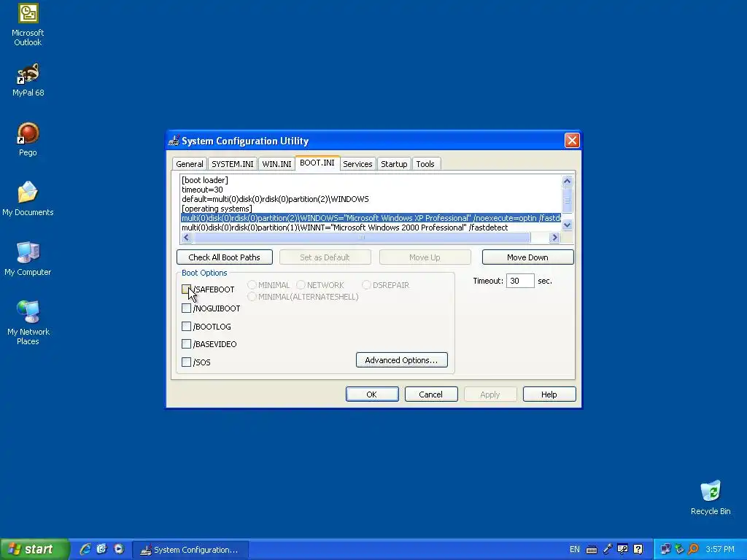The height and width of the screenshot is (560, 747).
Task: Click the orange magnifier tray icon
Action: (693, 550)
